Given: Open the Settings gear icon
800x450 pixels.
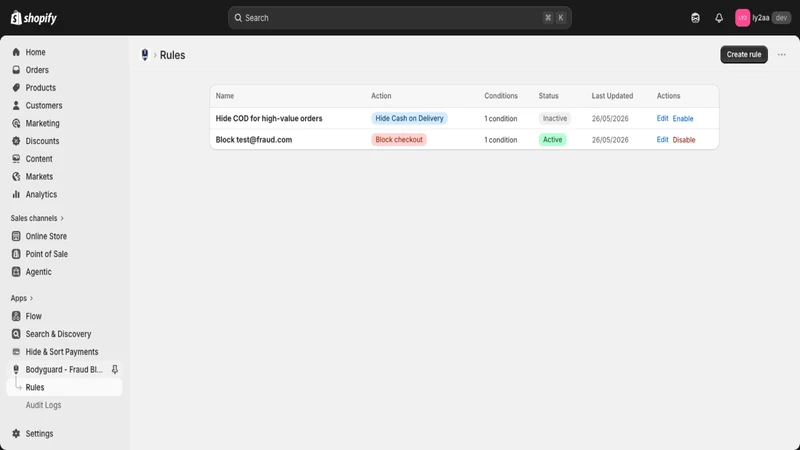Looking at the screenshot, I should coord(16,434).
